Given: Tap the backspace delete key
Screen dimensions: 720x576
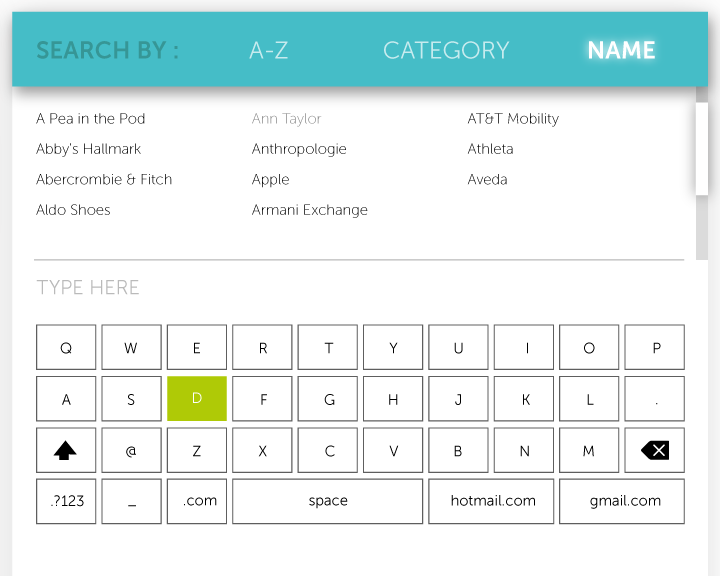Looking at the screenshot, I should (x=654, y=450).
